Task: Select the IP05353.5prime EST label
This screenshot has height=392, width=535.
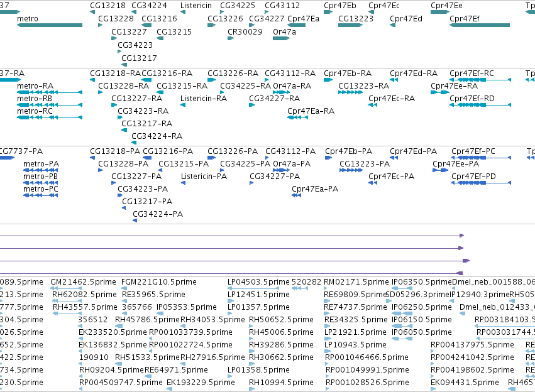Action: tap(187, 307)
